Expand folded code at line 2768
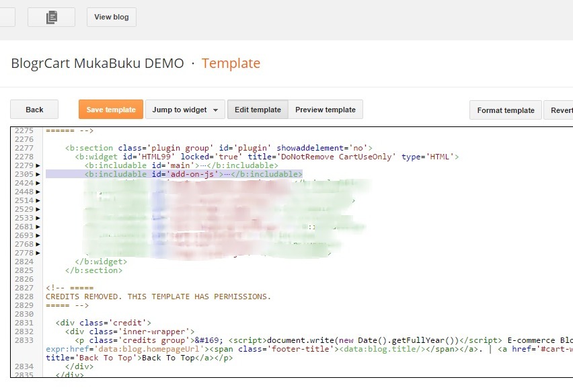The width and height of the screenshot is (573, 392). pos(38,244)
